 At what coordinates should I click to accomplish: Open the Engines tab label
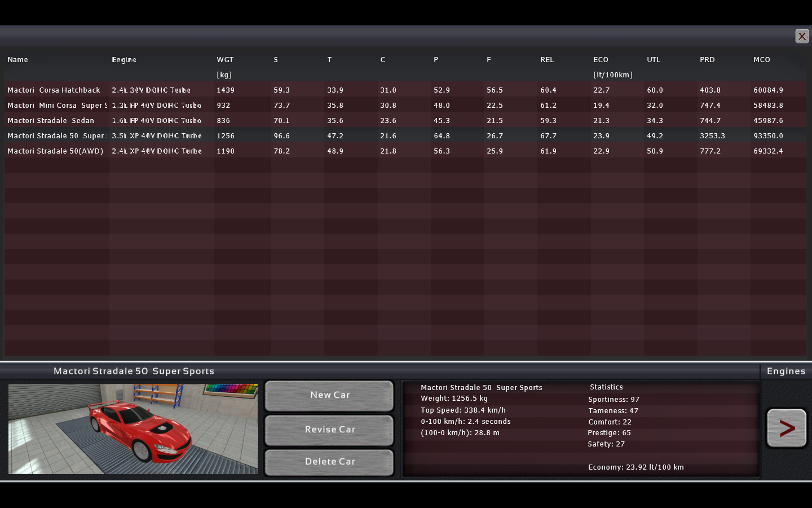785,371
